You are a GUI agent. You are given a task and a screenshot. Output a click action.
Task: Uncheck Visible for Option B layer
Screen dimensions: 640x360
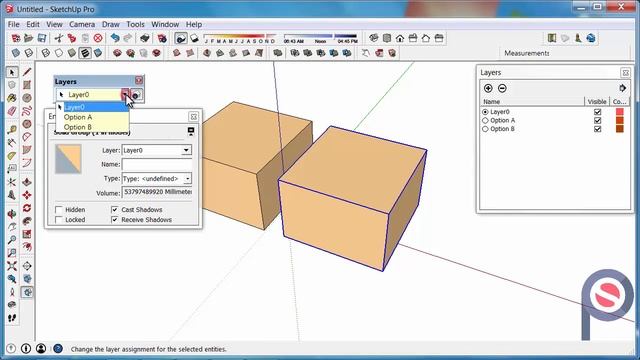(598, 129)
